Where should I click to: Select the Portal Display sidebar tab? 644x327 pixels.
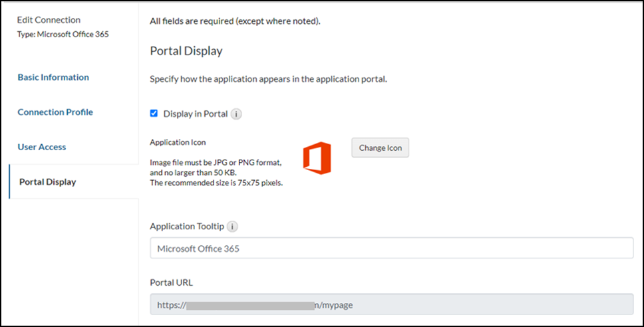pyautogui.click(x=47, y=182)
